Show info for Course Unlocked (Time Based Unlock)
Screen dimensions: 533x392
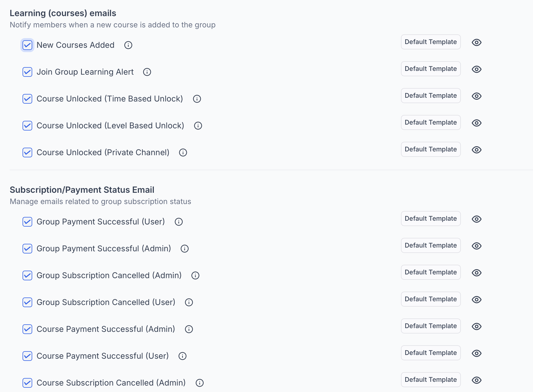coord(197,99)
